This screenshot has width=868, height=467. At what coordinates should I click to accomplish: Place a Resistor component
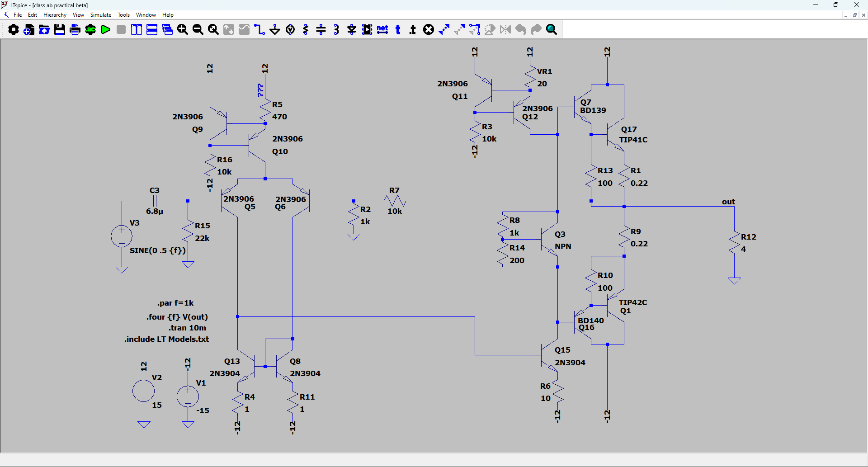point(306,30)
